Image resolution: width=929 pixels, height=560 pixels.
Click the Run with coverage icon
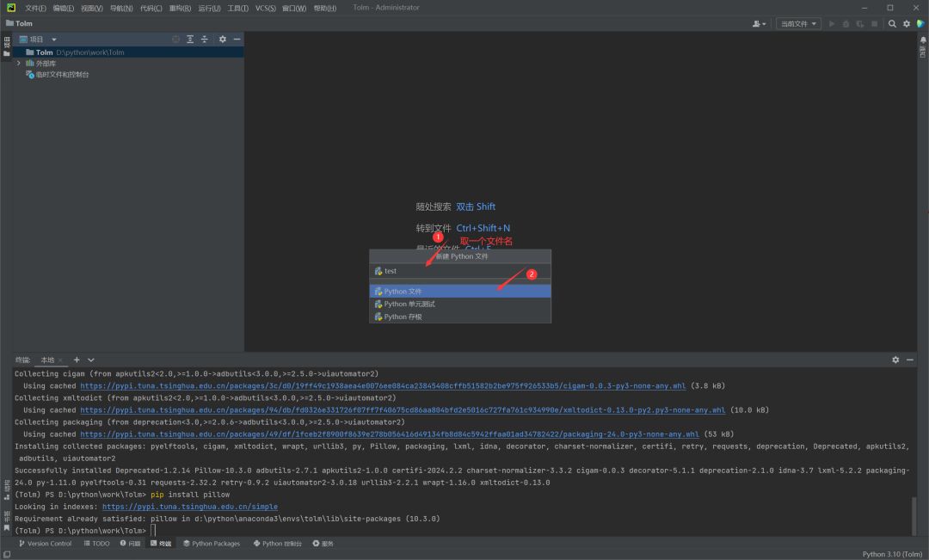coord(860,24)
